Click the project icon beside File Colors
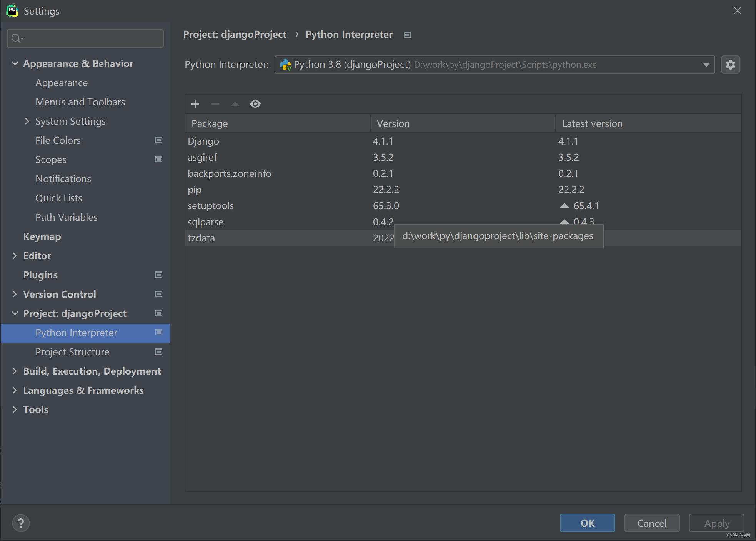The image size is (756, 541). pyautogui.click(x=159, y=140)
